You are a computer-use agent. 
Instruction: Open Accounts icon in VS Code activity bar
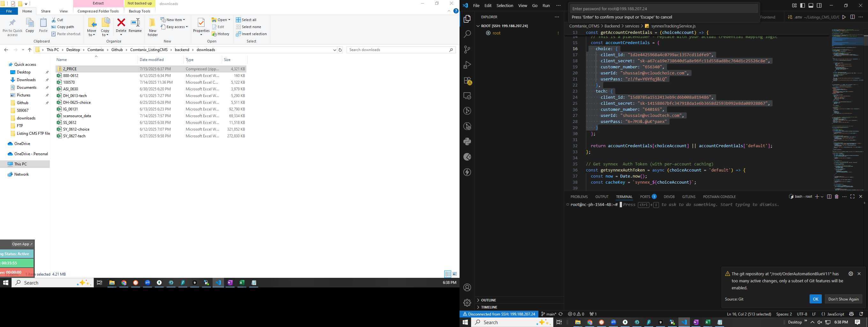[468, 287]
